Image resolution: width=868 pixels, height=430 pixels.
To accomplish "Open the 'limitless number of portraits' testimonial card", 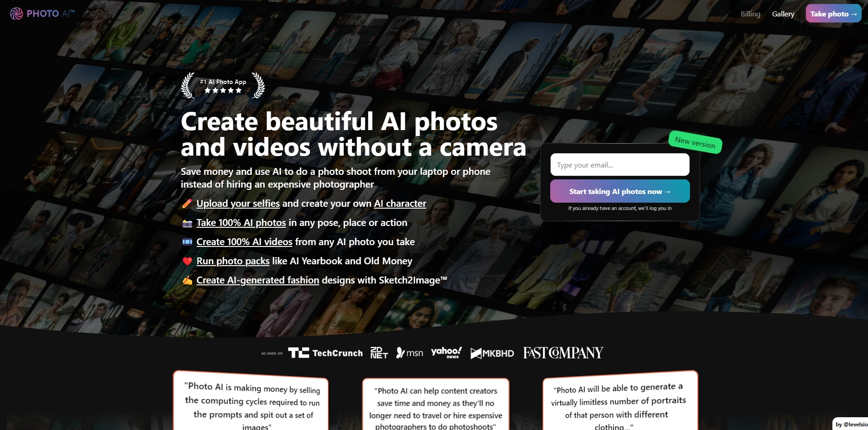I will coord(620,401).
